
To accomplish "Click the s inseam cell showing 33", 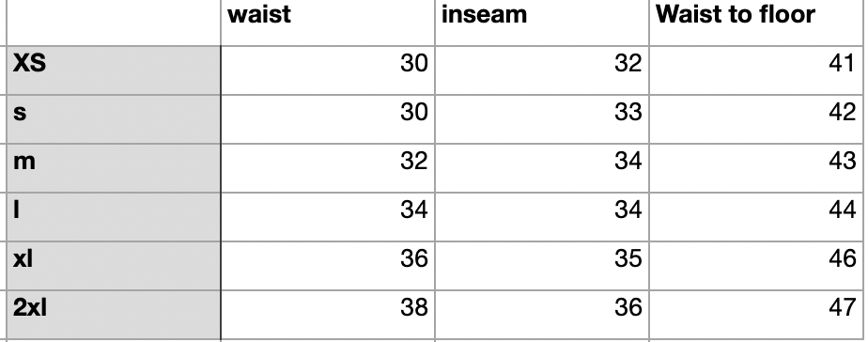I will click(x=542, y=119).
